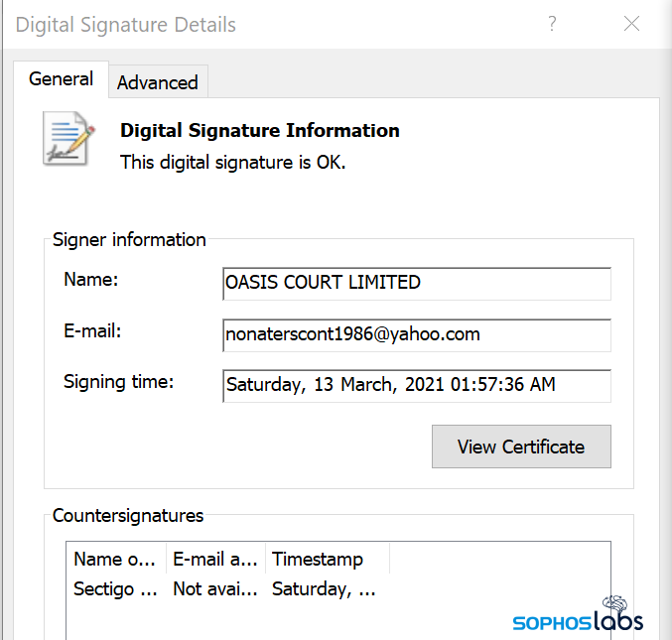672x640 pixels.
Task: Switch to the Advanced tab
Action: (x=157, y=82)
